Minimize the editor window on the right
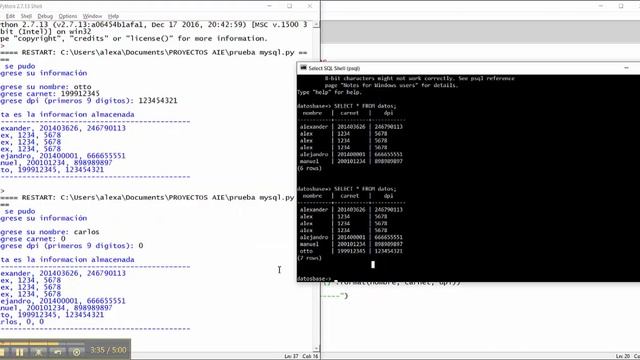The image size is (640, 360). pos(601,6)
